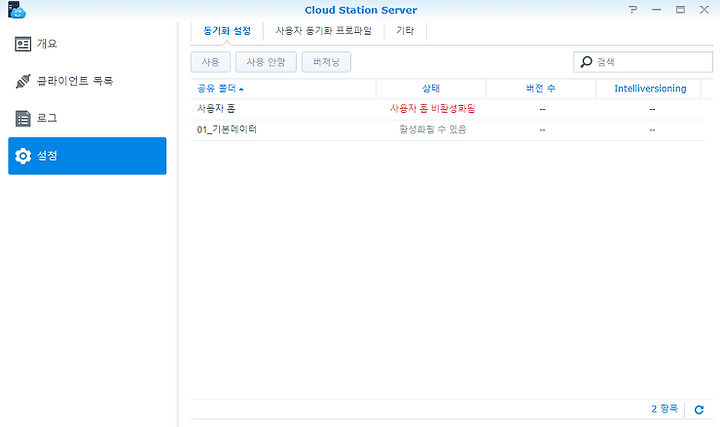Sort by the 공유 폴더 column header

pyautogui.click(x=283, y=89)
